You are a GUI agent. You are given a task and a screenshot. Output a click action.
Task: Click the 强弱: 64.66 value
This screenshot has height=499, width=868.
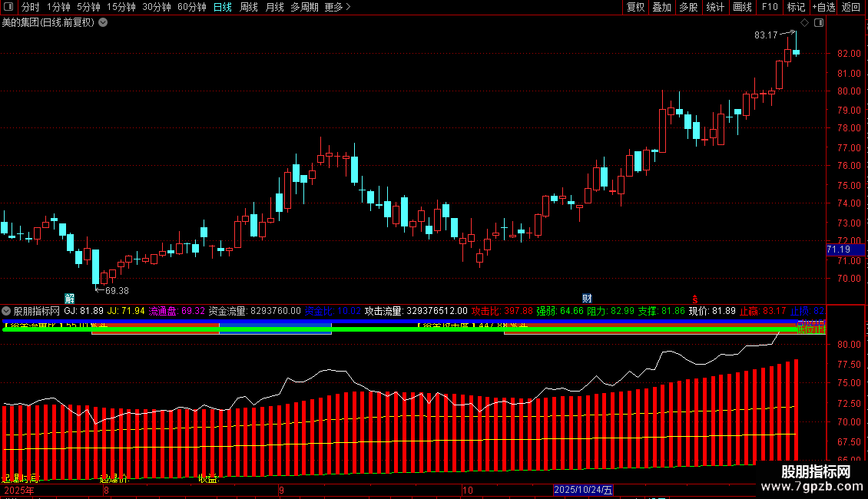(x=560, y=312)
